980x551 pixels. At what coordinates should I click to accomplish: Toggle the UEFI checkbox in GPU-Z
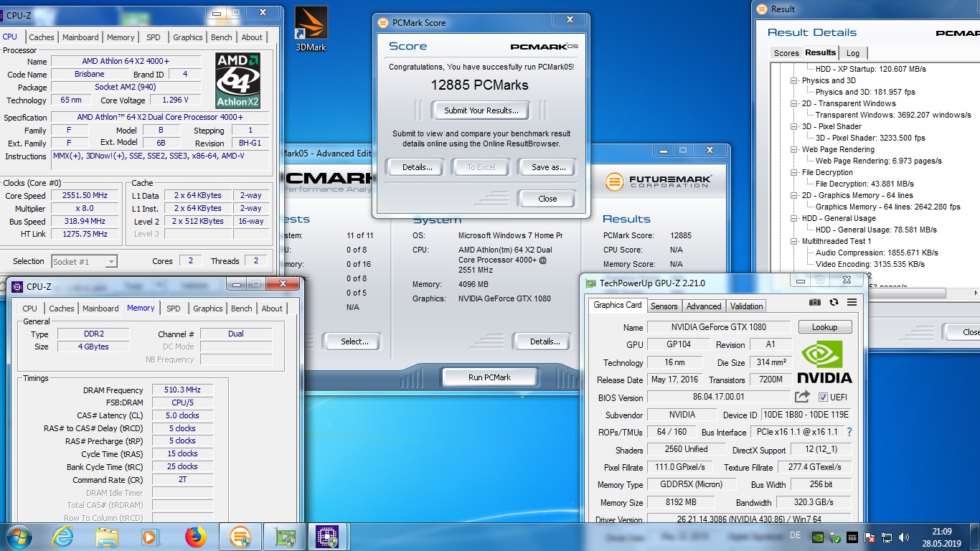[x=823, y=397]
